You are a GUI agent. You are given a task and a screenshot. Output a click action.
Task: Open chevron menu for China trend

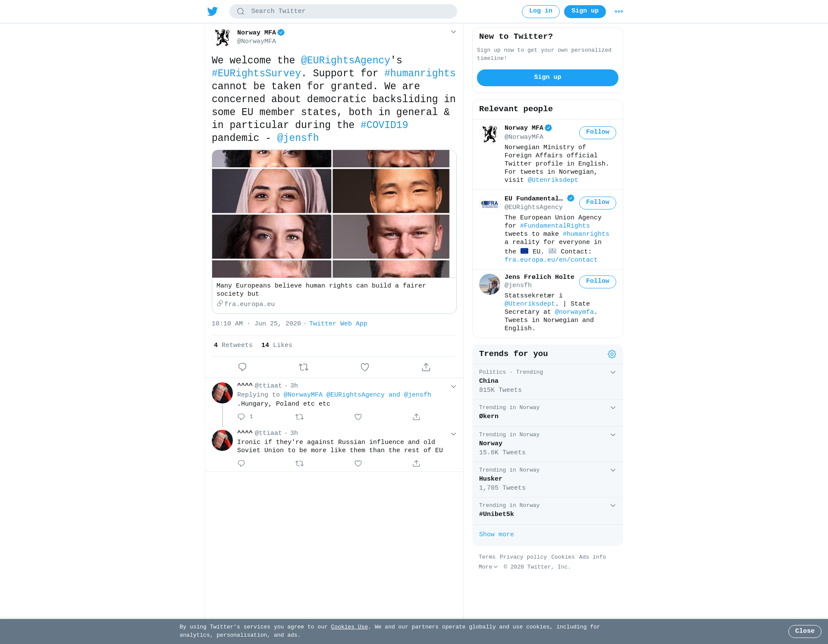click(613, 372)
